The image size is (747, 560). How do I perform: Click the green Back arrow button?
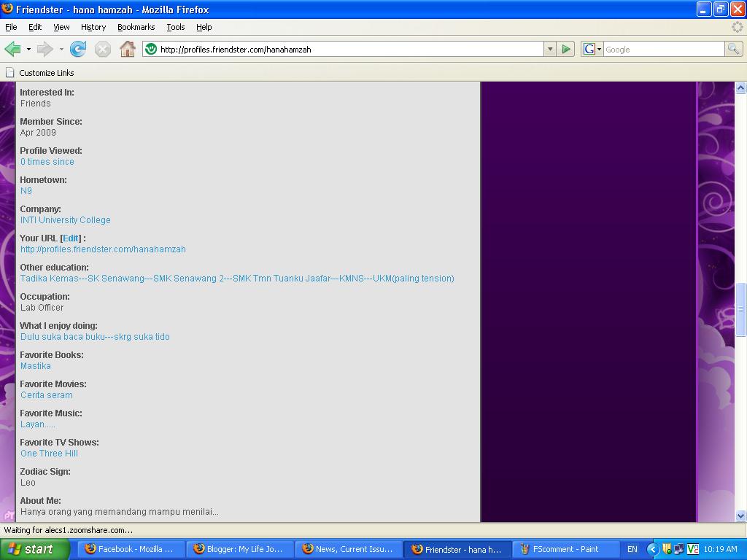tap(12, 49)
